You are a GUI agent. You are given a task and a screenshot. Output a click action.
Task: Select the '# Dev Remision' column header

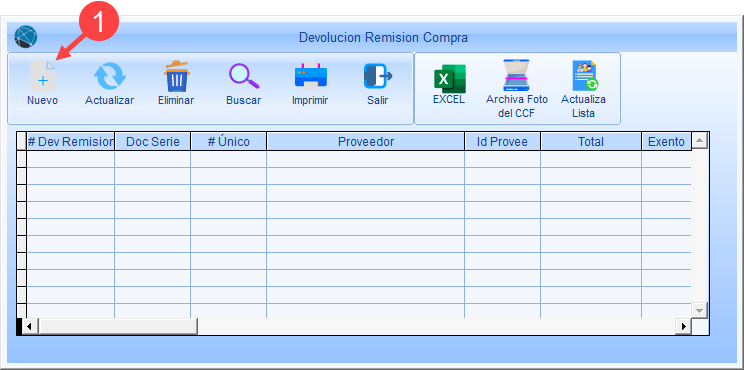(70, 141)
